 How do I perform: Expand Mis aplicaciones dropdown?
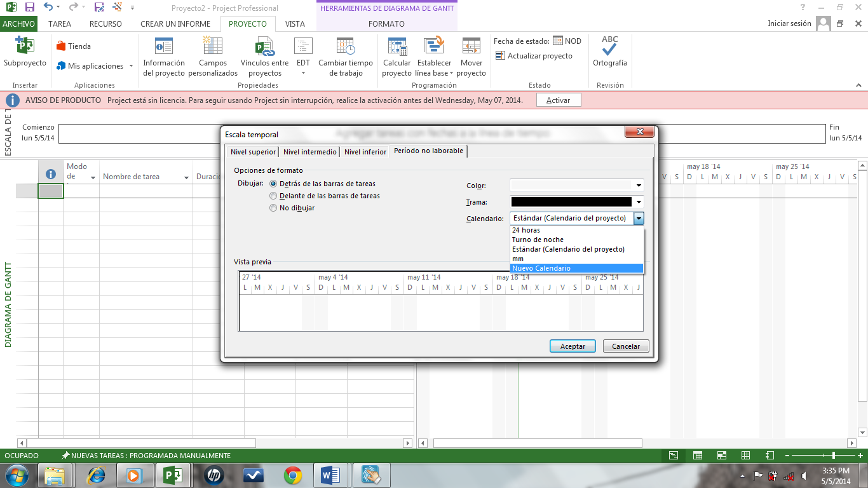(131, 66)
